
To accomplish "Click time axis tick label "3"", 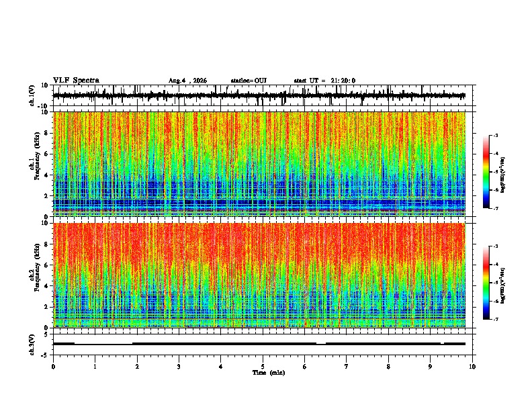I will (179, 367).
